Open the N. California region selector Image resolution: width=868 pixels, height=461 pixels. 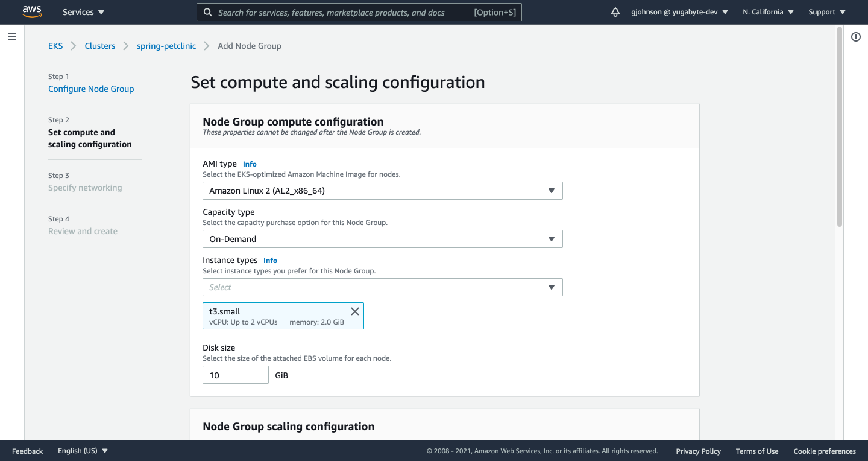pos(768,12)
